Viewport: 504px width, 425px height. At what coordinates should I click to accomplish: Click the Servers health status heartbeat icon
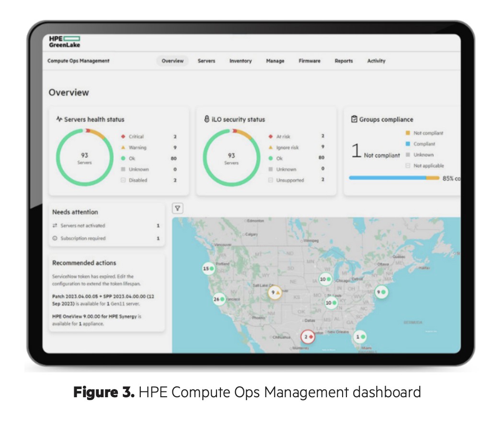click(x=59, y=119)
